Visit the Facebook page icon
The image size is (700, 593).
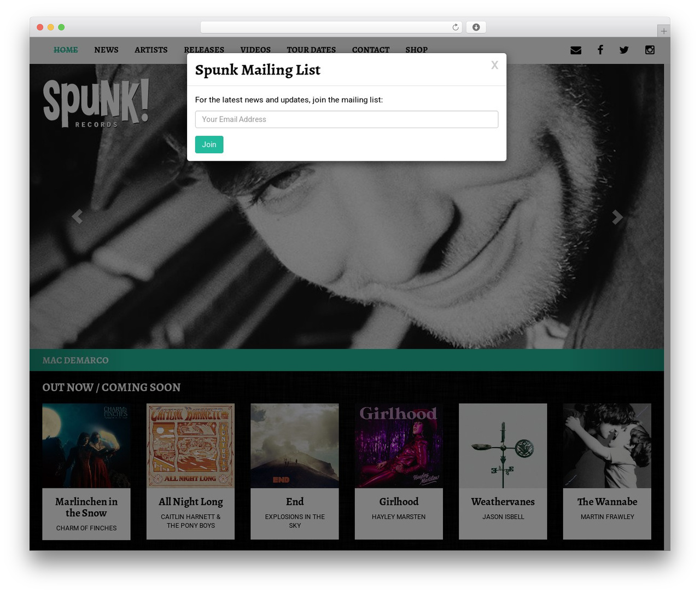[x=600, y=50]
